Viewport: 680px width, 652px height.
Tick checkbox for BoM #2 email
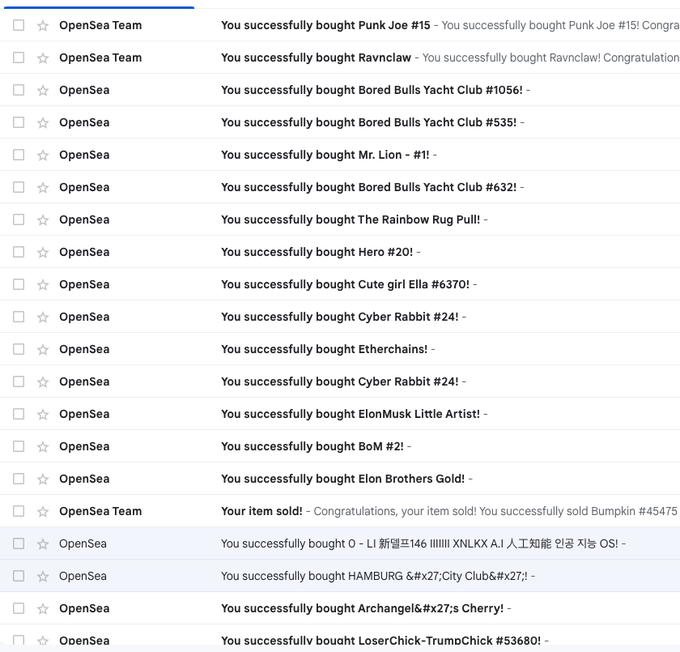tap(19, 446)
